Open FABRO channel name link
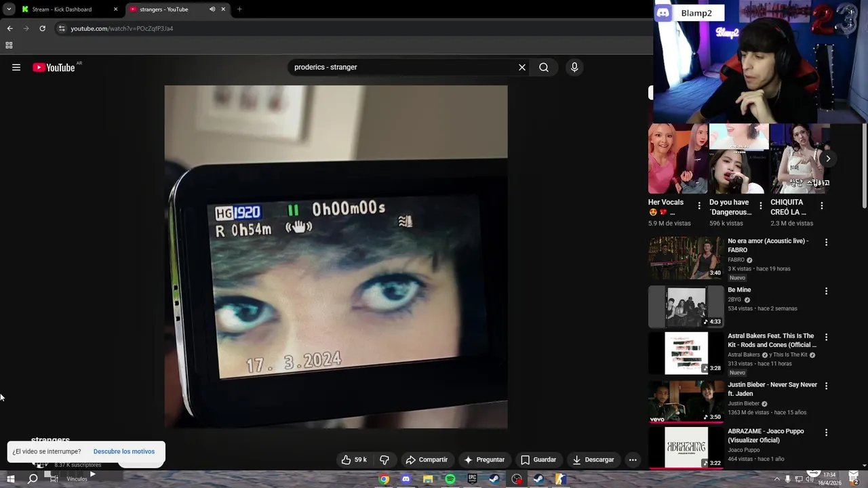The width and height of the screenshot is (868, 488). tap(736, 260)
